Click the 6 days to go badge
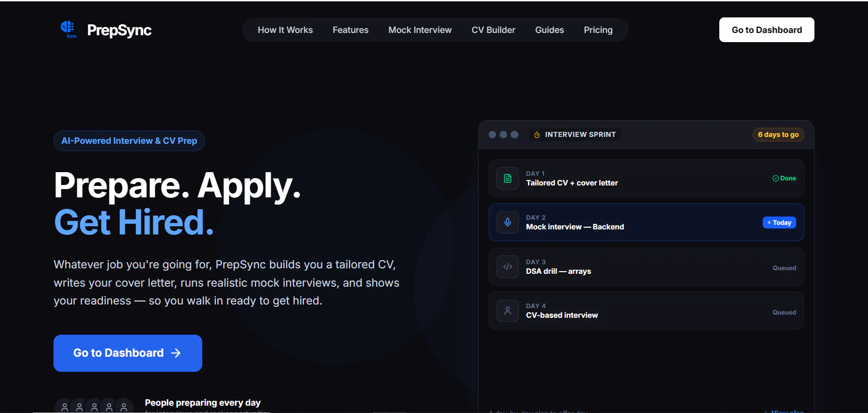The width and height of the screenshot is (868, 413). (x=778, y=135)
